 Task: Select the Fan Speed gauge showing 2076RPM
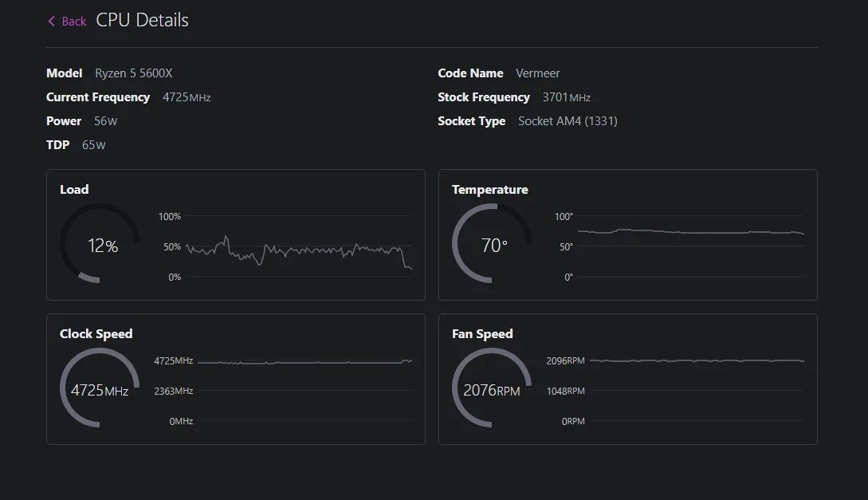pyautogui.click(x=492, y=390)
